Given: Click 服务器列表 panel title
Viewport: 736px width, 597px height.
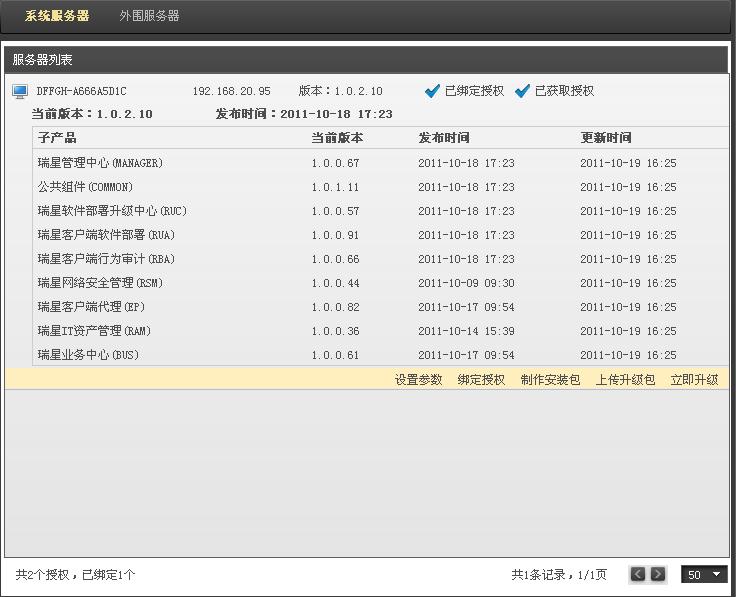Looking at the screenshot, I should [42, 60].
